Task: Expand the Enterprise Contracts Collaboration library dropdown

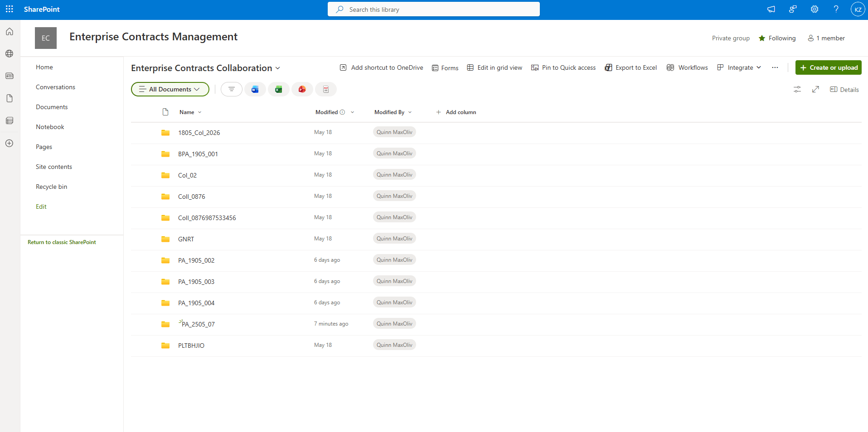Action: coord(206,68)
